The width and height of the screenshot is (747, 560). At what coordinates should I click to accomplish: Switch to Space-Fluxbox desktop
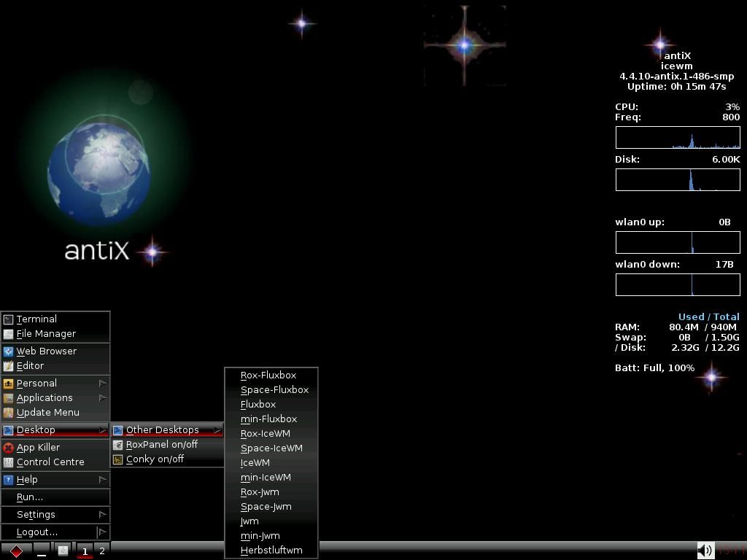coord(271,390)
